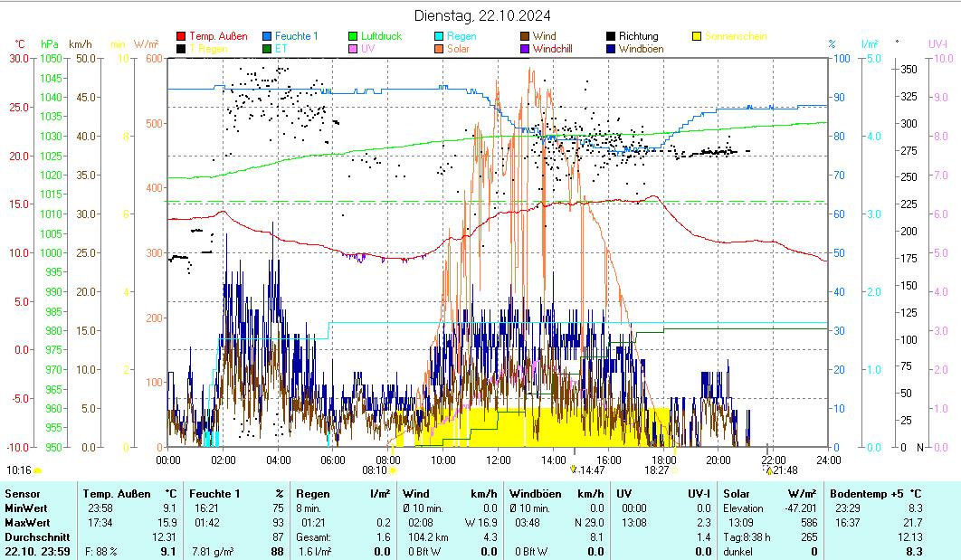This screenshot has height=560, width=961.
Task: Click the cyan Regen legend square
Action: (439, 36)
